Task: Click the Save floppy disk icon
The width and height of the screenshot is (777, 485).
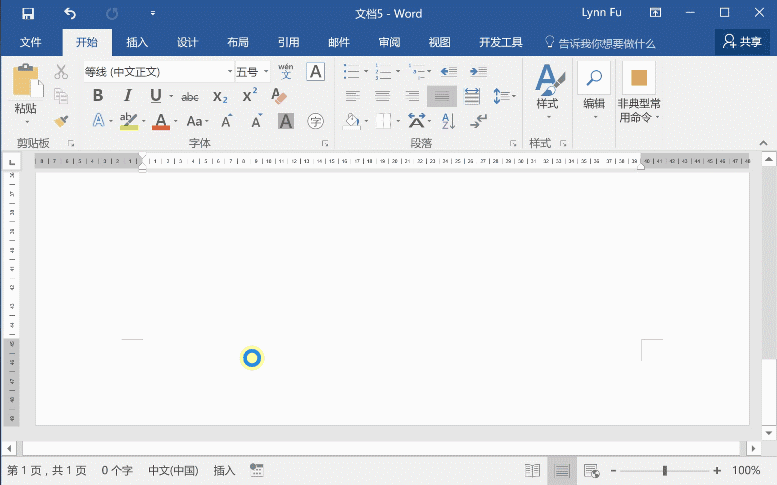Action: pos(27,14)
